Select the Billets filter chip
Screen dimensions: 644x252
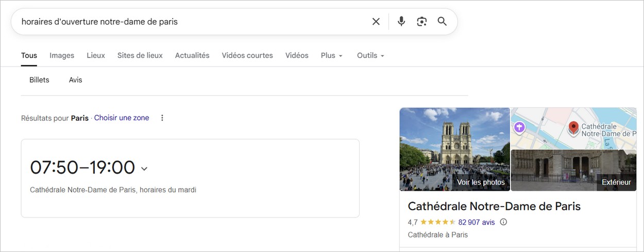40,80
